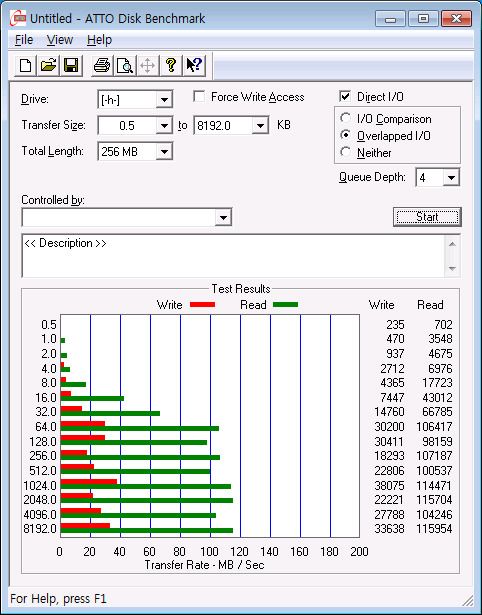The width and height of the screenshot is (482, 615).
Task: Click the green Read legend swatch
Action: click(x=285, y=304)
